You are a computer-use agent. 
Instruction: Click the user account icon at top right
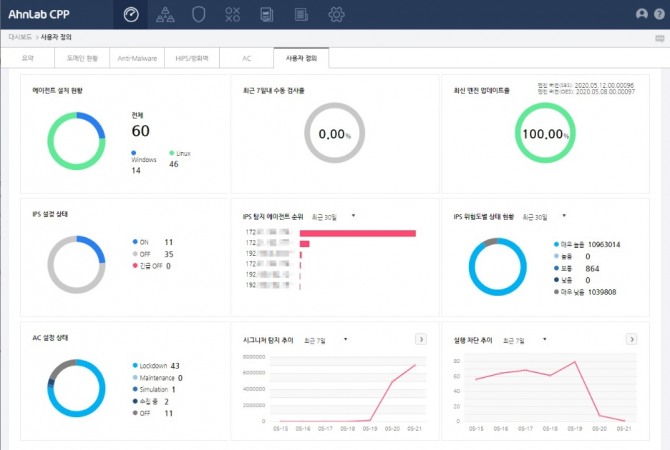click(x=642, y=14)
